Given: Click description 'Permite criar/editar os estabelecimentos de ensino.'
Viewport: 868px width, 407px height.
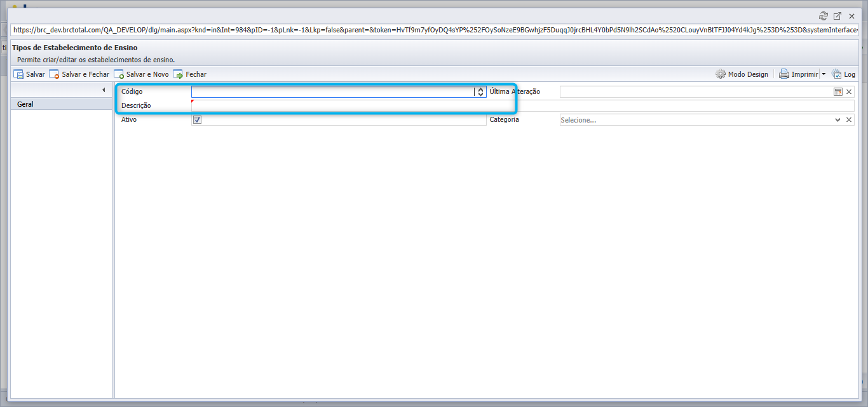Looking at the screenshot, I should pos(96,60).
